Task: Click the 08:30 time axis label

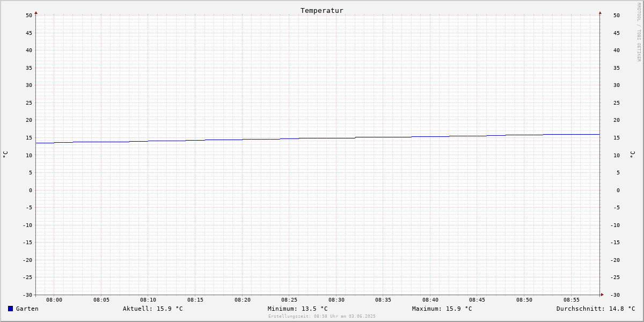Action: click(x=336, y=300)
